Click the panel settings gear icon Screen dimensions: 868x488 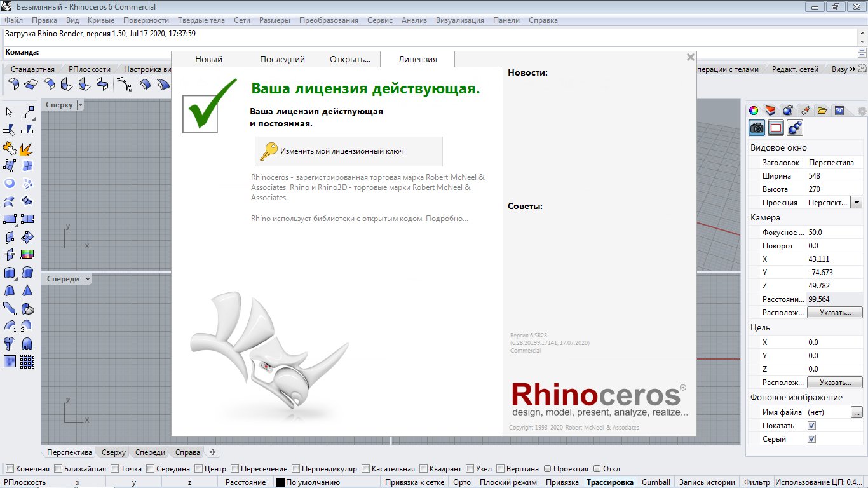click(862, 111)
